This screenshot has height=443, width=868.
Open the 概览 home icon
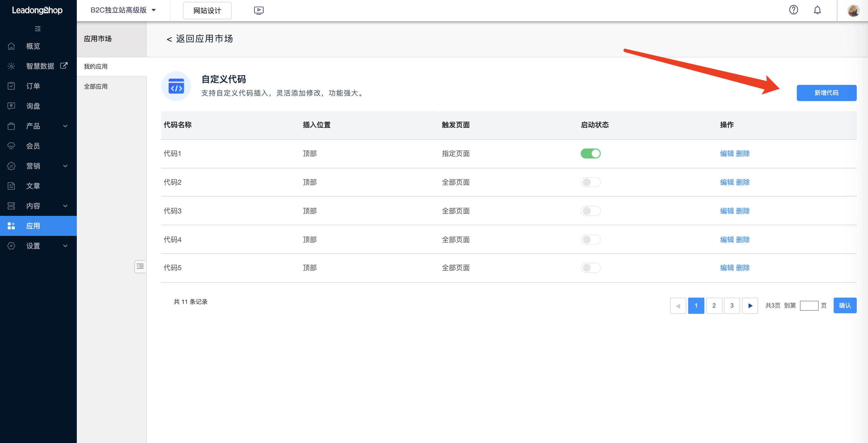12,46
